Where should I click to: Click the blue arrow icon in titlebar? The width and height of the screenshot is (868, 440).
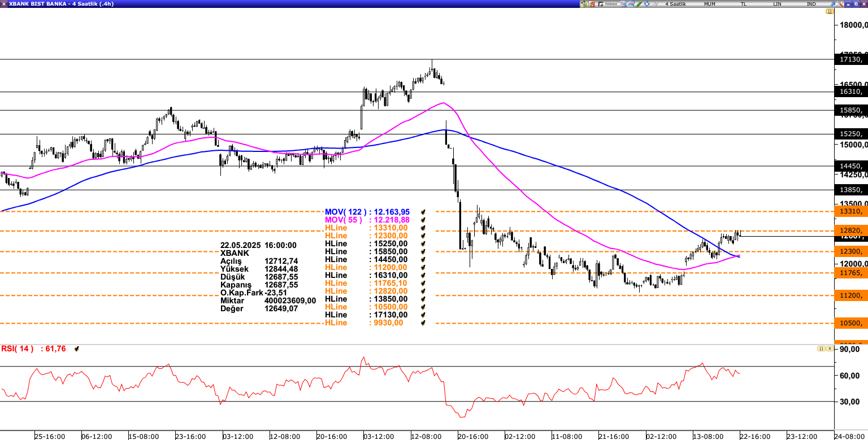pos(832,4)
